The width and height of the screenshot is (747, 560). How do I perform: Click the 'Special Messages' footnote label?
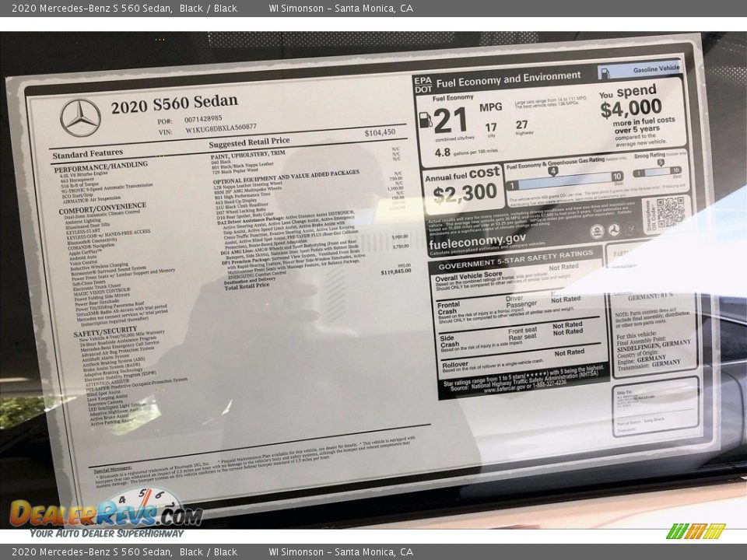pyautogui.click(x=112, y=471)
